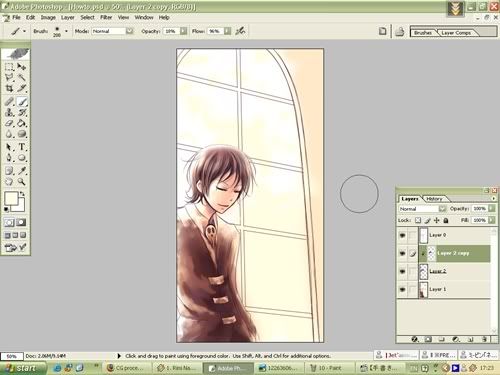Hide Layer 2 copy with its eye icon
500x375 pixels.
coord(402,253)
